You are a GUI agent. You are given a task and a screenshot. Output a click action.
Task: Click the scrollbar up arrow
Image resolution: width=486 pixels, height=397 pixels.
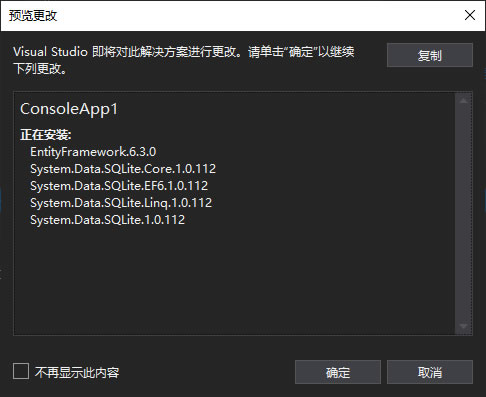point(463,100)
